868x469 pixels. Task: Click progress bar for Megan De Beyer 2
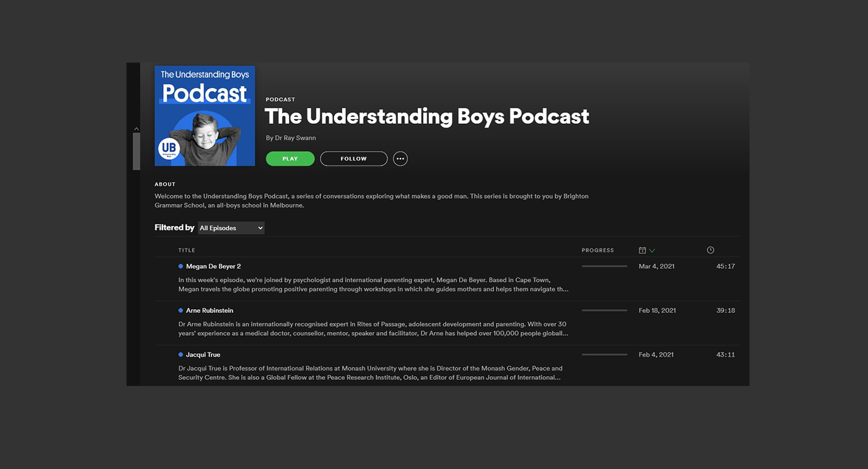tap(604, 266)
